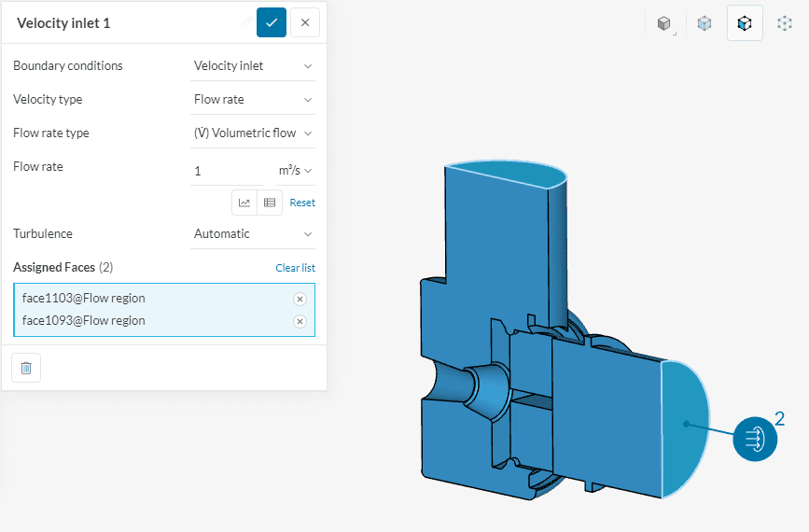Remove face1103@Flow region from assigned faces

300,299
